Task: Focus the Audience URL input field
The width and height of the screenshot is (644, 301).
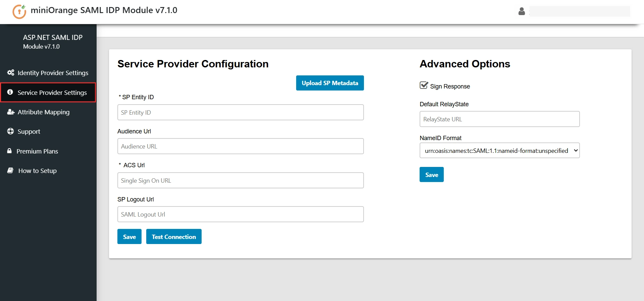Action: (x=240, y=146)
